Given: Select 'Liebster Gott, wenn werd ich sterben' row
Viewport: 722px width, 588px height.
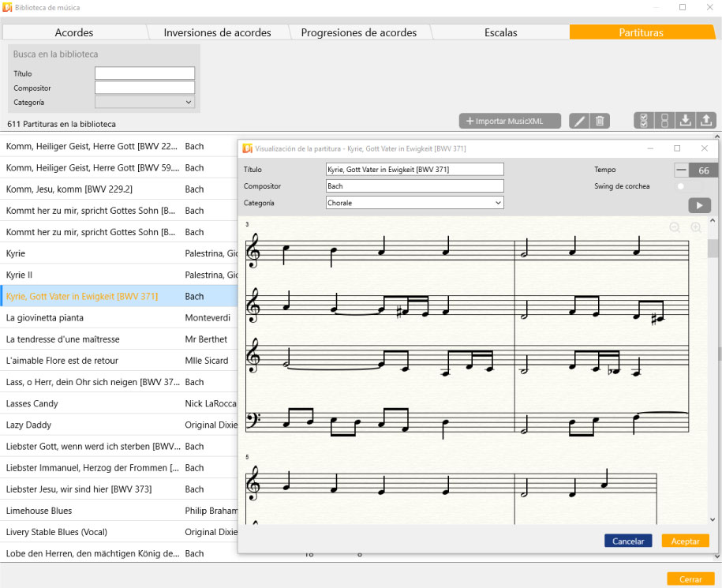Looking at the screenshot, I should pyautogui.click(x=119, y=446).
